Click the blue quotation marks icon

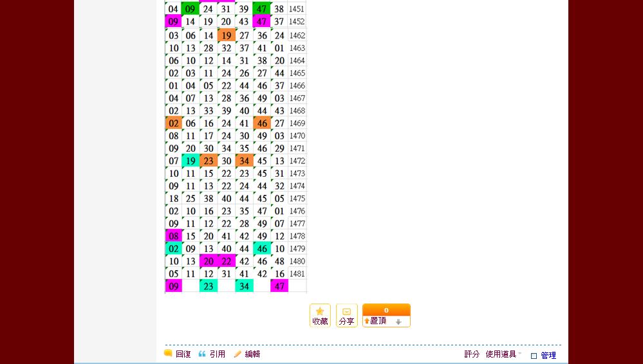click(x=202, y=354)
